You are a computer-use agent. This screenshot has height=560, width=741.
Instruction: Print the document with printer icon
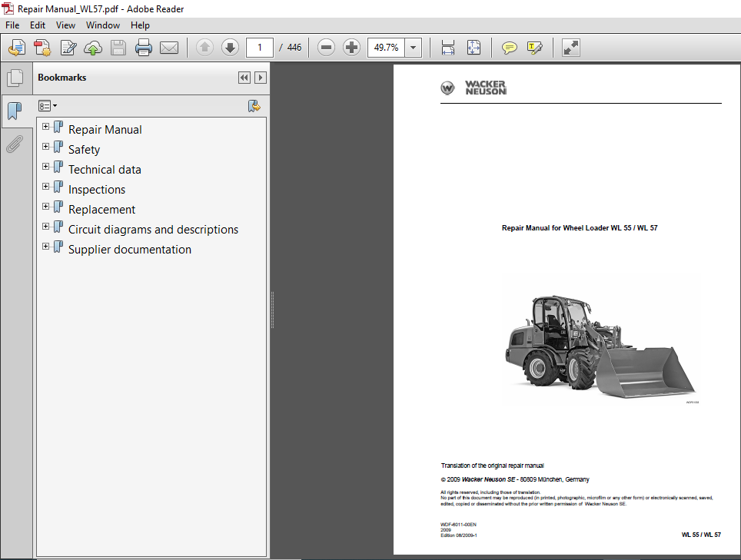tap(144, 48)
